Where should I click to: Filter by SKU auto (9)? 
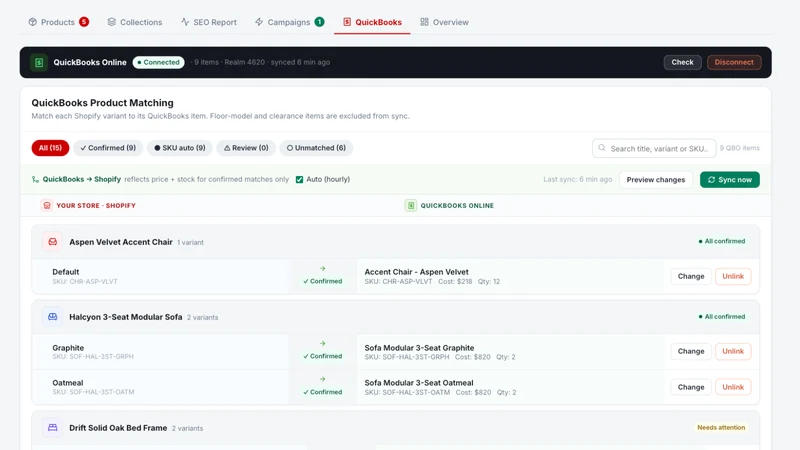(180, 148)
